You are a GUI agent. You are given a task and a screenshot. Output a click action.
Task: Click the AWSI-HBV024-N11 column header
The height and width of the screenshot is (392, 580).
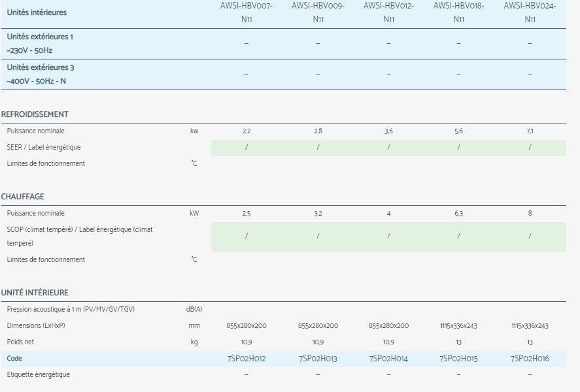[x=530, y=12]
